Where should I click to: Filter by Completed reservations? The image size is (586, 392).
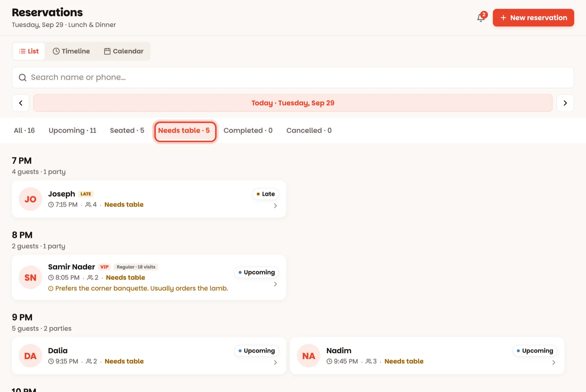coord(248,130)
